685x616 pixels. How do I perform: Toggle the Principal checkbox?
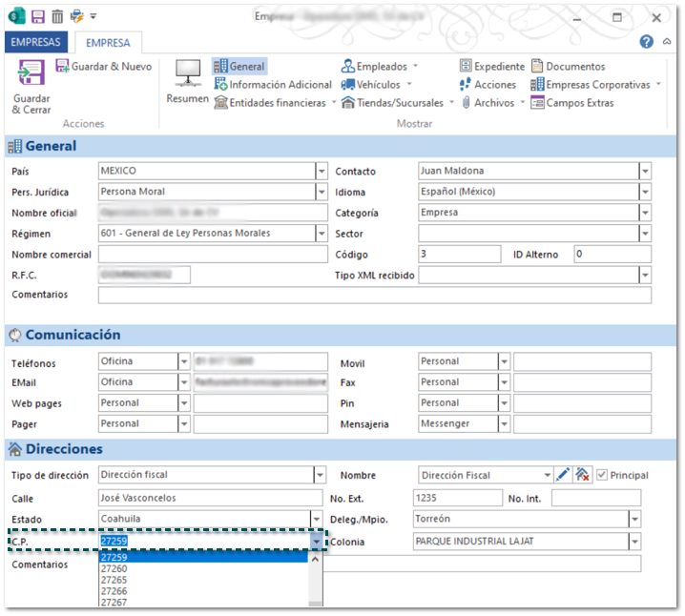click(602, 475)
